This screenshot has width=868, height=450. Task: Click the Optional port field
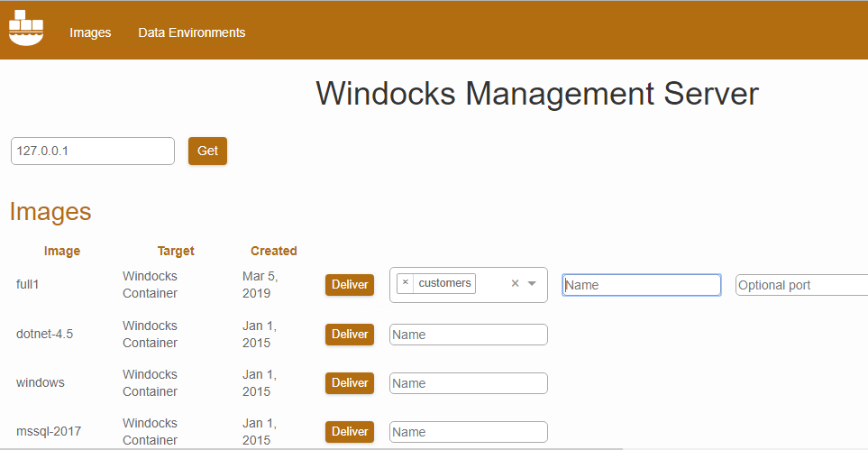(801, 285)
